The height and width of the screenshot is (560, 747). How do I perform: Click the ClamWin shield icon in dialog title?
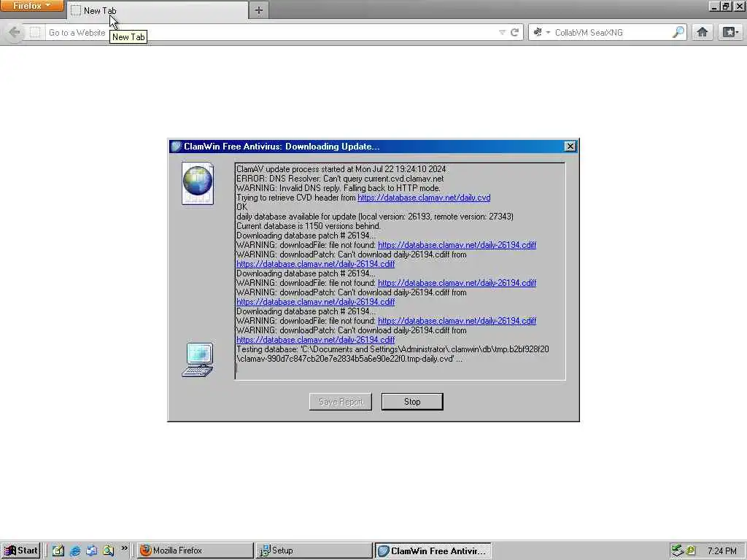(x=176, y=146)
